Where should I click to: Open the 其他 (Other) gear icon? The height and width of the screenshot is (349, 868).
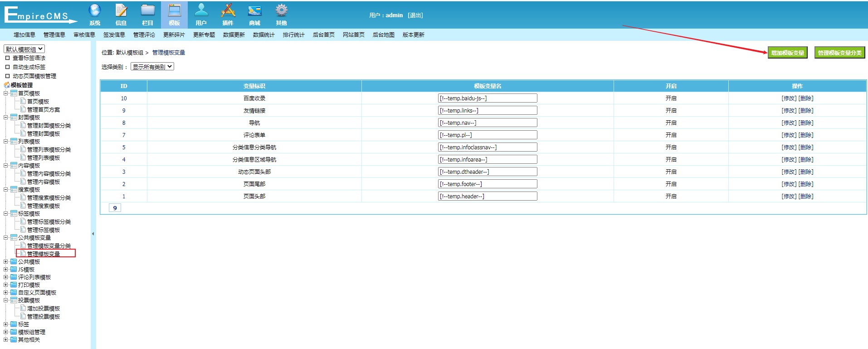coord(281,10)
